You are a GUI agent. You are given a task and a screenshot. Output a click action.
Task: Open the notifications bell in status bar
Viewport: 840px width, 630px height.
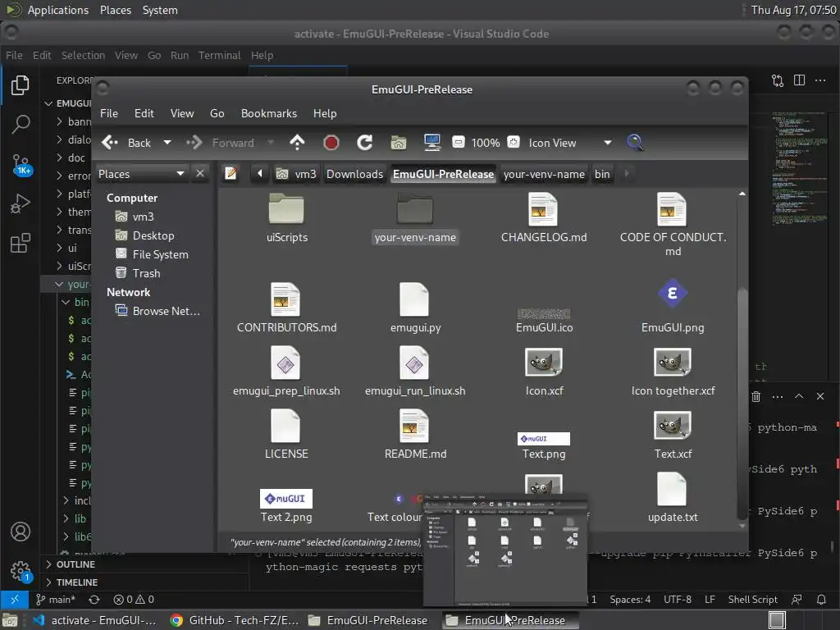point(820,600)
